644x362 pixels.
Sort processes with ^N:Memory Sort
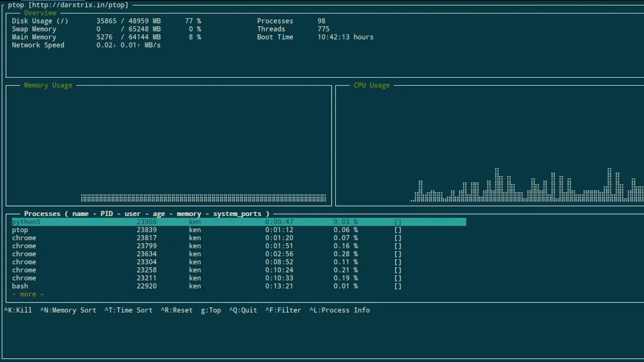68,310
